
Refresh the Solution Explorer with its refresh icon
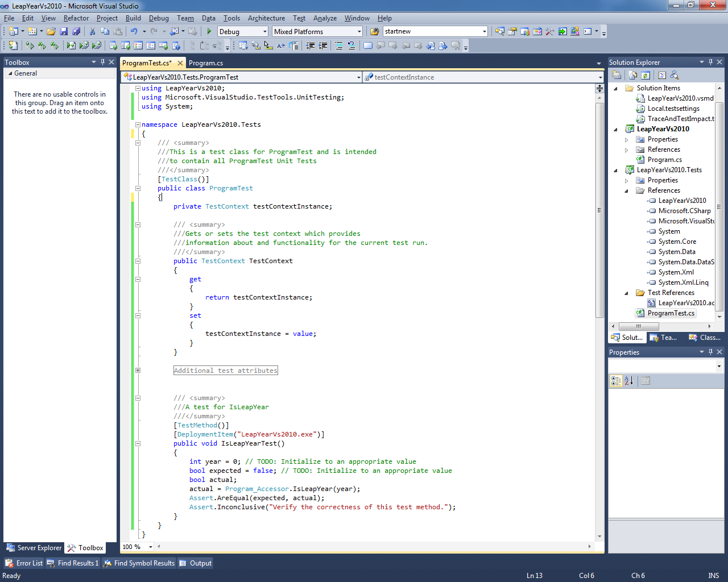click(645, 75)
